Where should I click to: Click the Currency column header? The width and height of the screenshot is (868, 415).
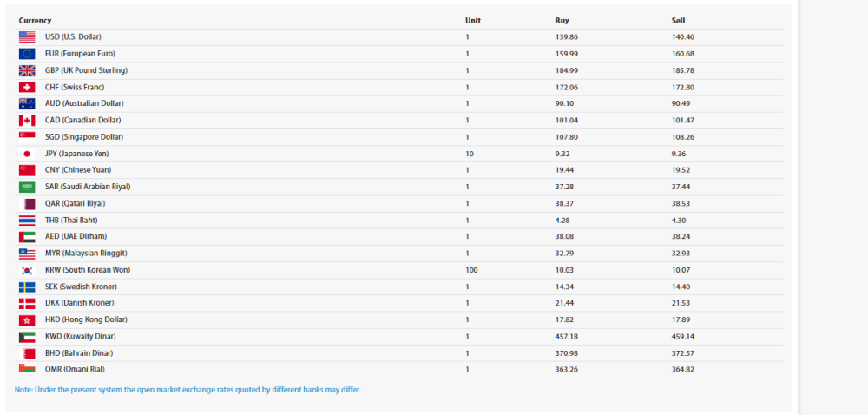(35, 21)
